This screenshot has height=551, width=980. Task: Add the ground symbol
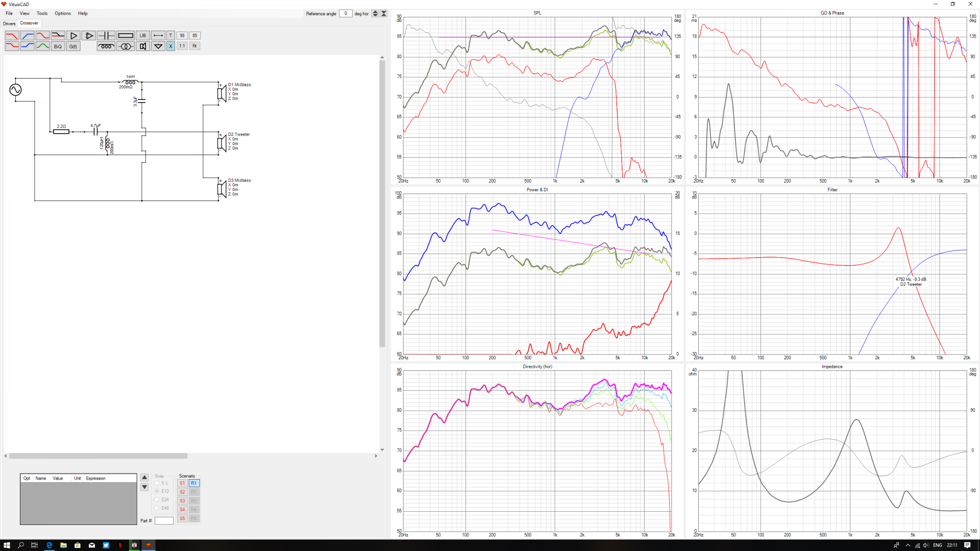158,46
